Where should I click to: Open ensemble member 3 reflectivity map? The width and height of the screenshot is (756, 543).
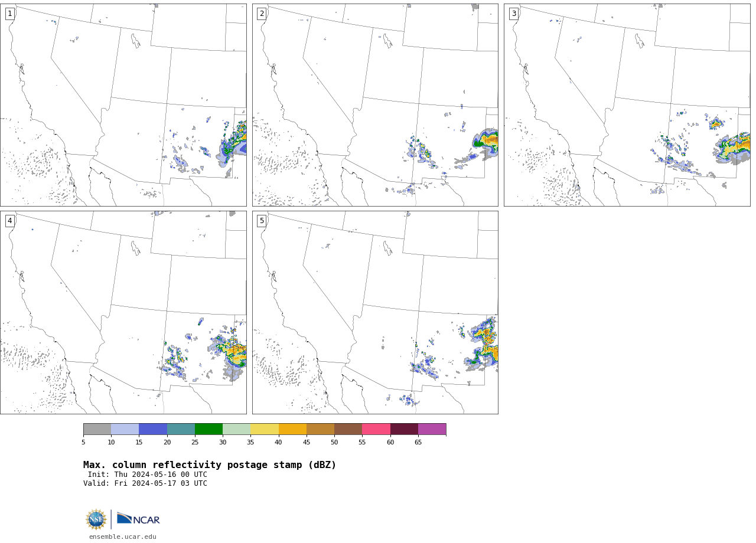point(627,105)
